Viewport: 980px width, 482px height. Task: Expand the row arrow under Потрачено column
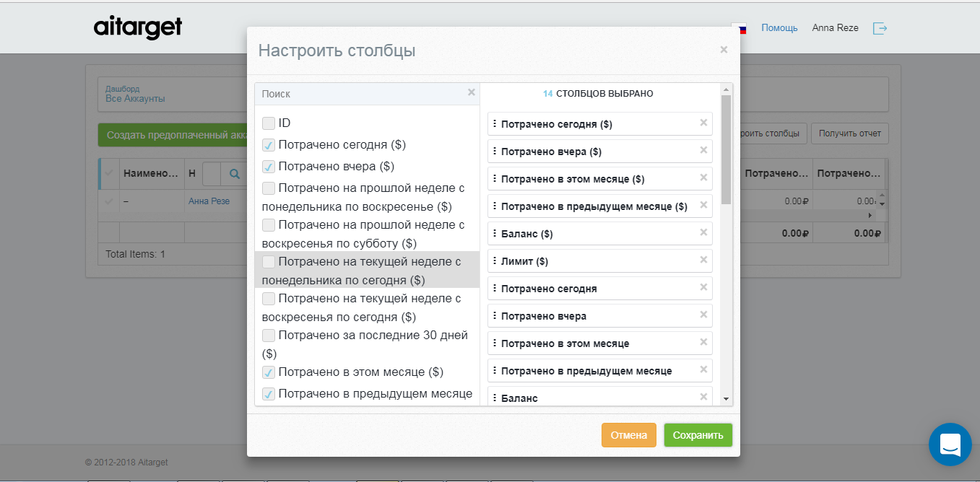point(870,214)
